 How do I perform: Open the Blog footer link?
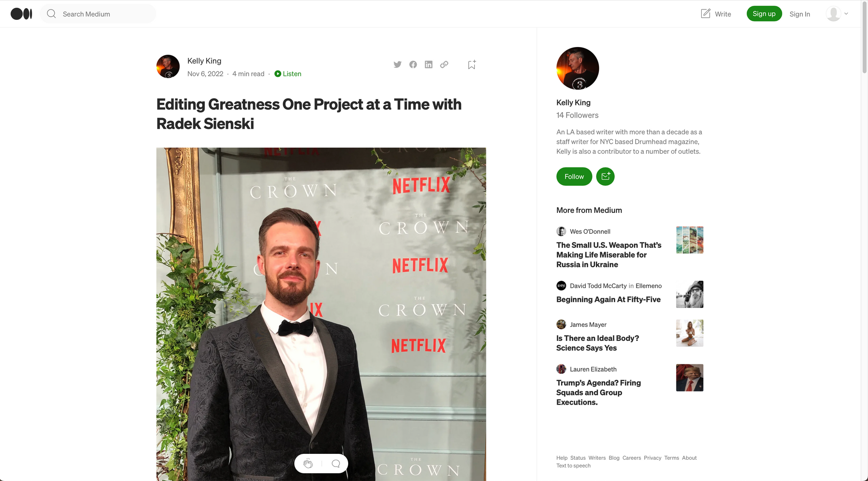pyautogui.click(x=614, y=458)
